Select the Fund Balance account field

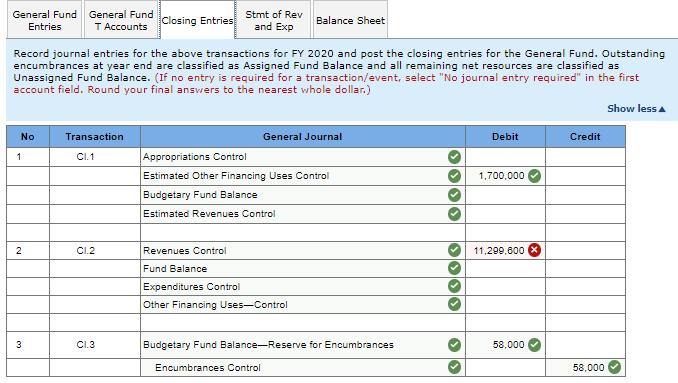pos(303,268)
